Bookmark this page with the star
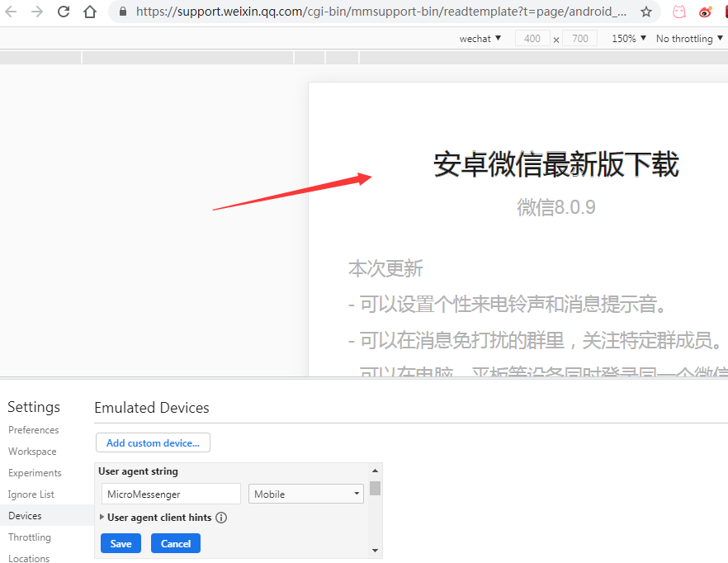The image size is (728, 563). point(645,12)
